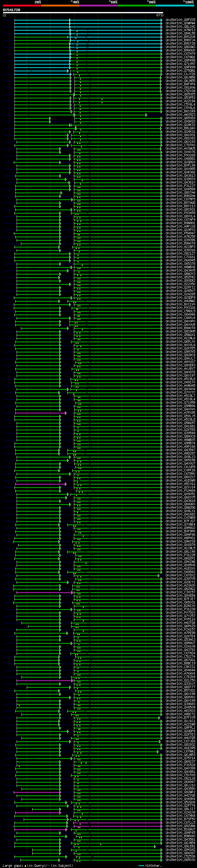
Task: Click the purple ~60% identity legend bar
Action: click(98, 6)
